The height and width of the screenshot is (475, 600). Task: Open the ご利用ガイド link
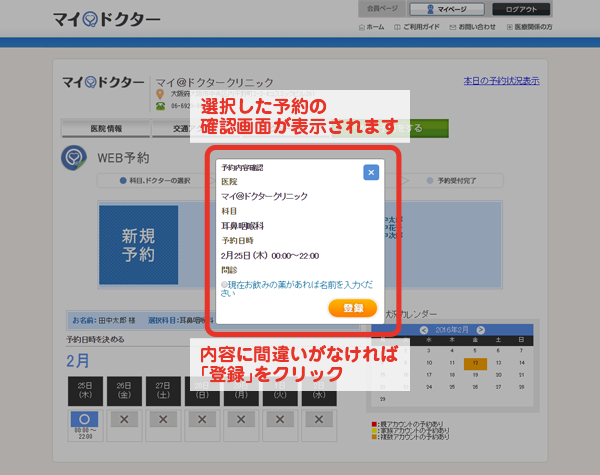click(417, 27)
